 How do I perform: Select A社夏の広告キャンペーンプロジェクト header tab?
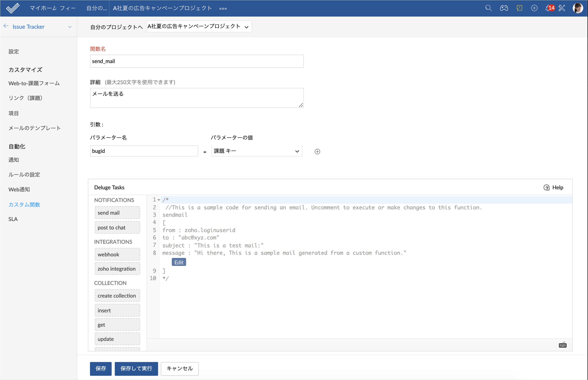pos(163,8)
